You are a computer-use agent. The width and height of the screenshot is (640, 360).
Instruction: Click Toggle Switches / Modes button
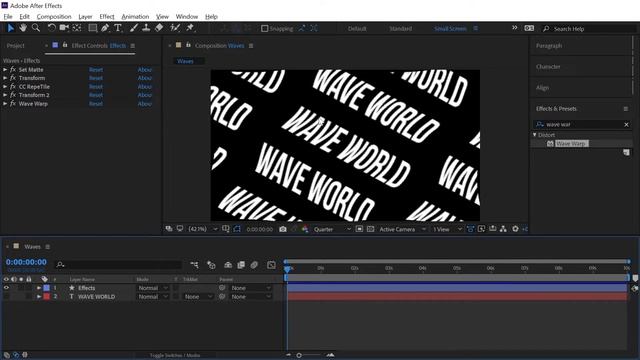point(175,356)
